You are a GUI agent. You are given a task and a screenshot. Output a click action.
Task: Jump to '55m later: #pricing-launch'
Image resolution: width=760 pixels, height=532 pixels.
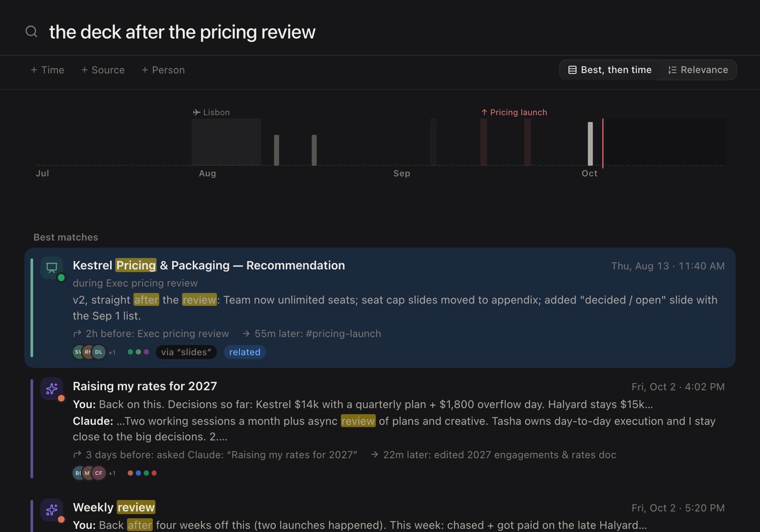click(312, 334)
